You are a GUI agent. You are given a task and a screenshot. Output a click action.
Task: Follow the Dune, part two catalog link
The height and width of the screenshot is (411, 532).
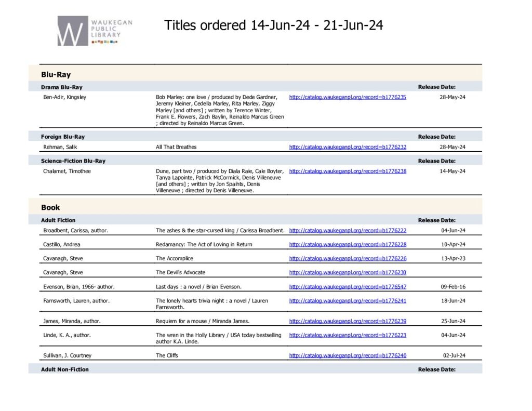coord(348,171)
